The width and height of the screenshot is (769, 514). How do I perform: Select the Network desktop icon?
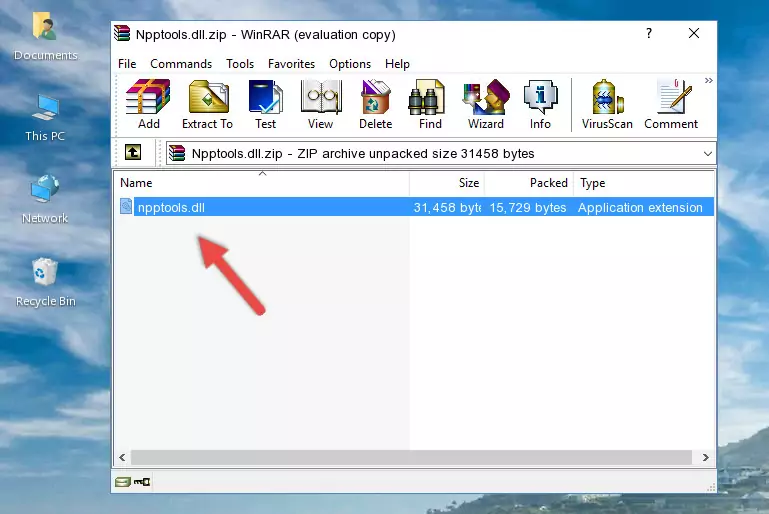[x=45, y=199]
